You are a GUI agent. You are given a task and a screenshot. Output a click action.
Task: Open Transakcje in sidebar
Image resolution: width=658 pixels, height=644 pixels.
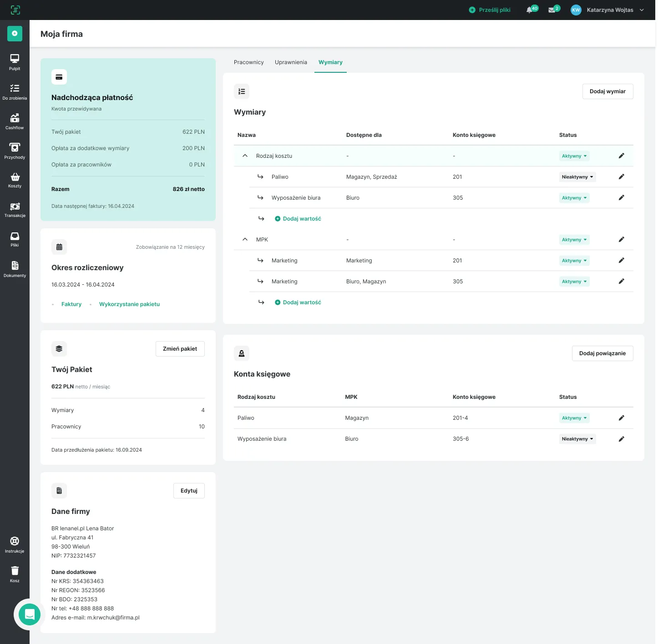pos(15,210)
